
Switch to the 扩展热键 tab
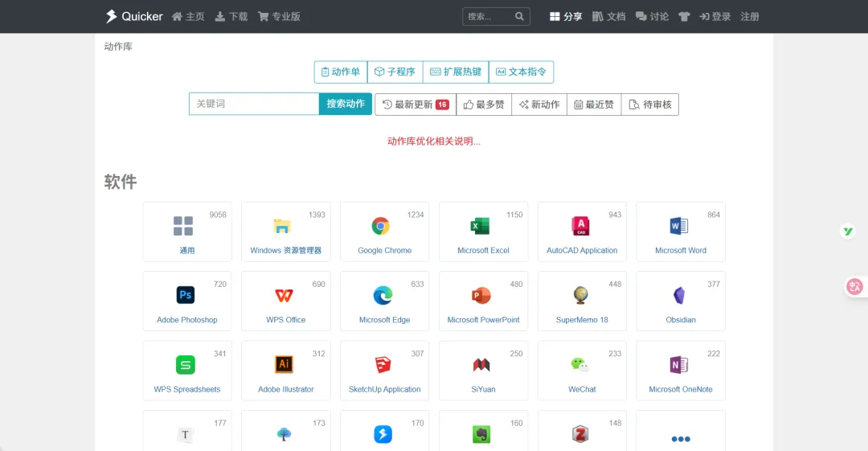pos(457,72)
